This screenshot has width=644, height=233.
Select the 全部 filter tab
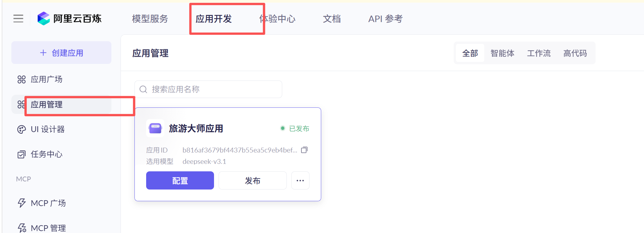pyautogui.click(x=470, y=53)
